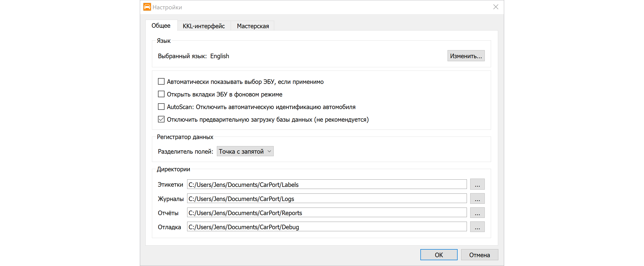Browse for the Отчёты directory
The image size is (644, 266).
[477, 213]
